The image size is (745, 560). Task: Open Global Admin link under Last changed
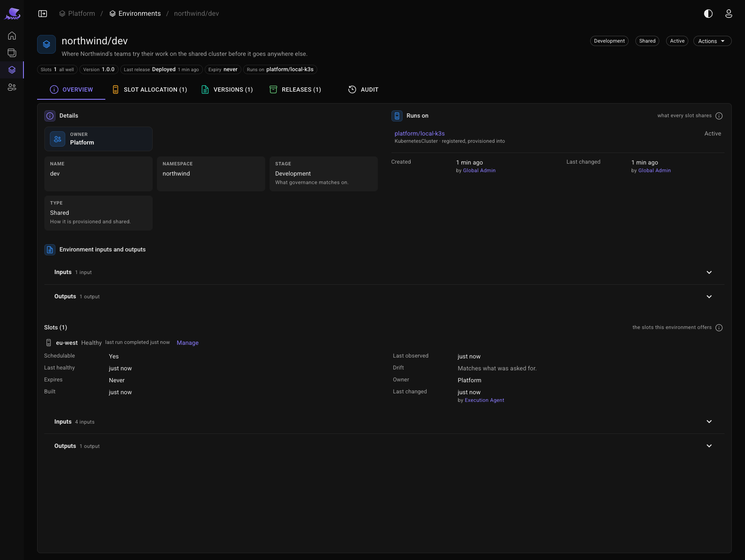tap(655, 170)
